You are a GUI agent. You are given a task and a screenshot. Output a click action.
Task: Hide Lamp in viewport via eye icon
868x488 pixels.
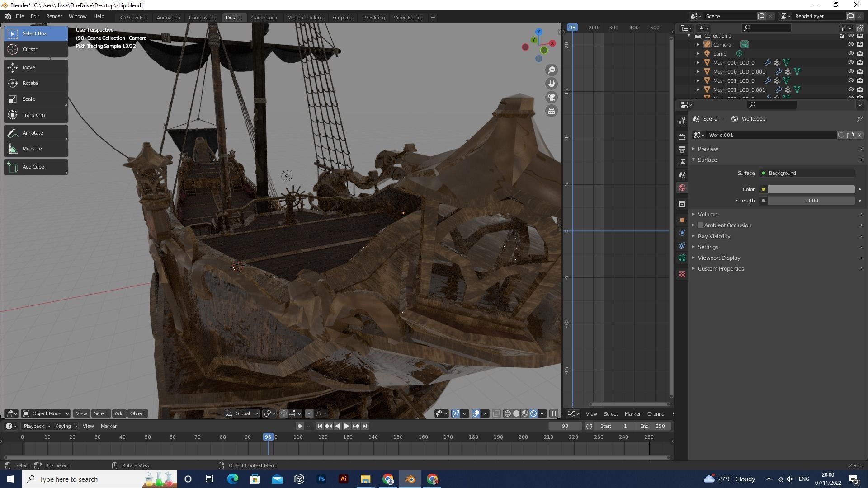pyautogui.click(x=851, y=53)
